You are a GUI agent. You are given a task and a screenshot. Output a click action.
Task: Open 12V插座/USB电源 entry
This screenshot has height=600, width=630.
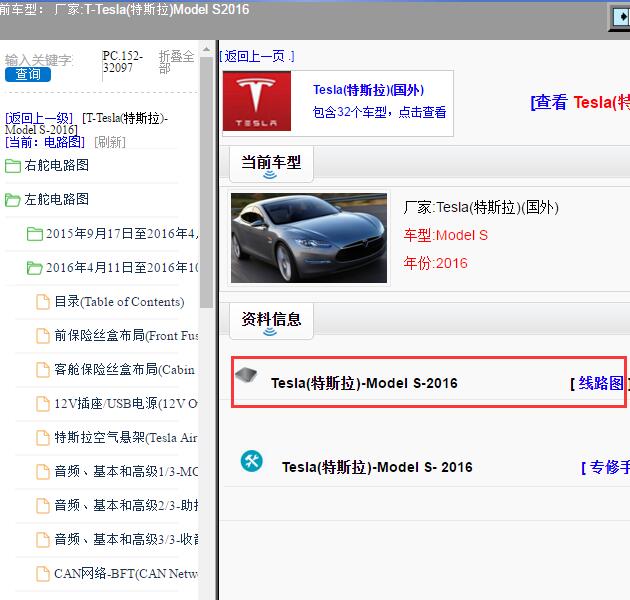tap(126, 403)
